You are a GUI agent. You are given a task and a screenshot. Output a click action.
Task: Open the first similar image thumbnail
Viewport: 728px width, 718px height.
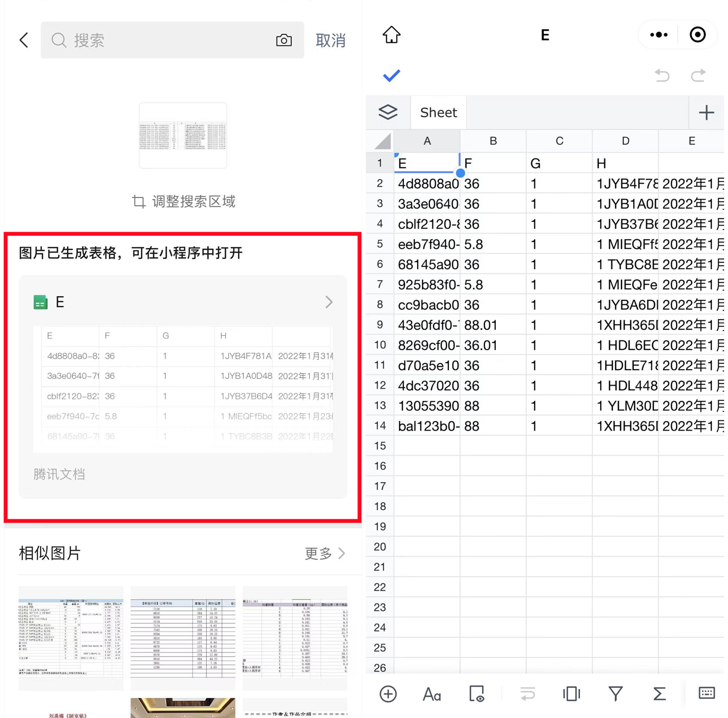71,638
